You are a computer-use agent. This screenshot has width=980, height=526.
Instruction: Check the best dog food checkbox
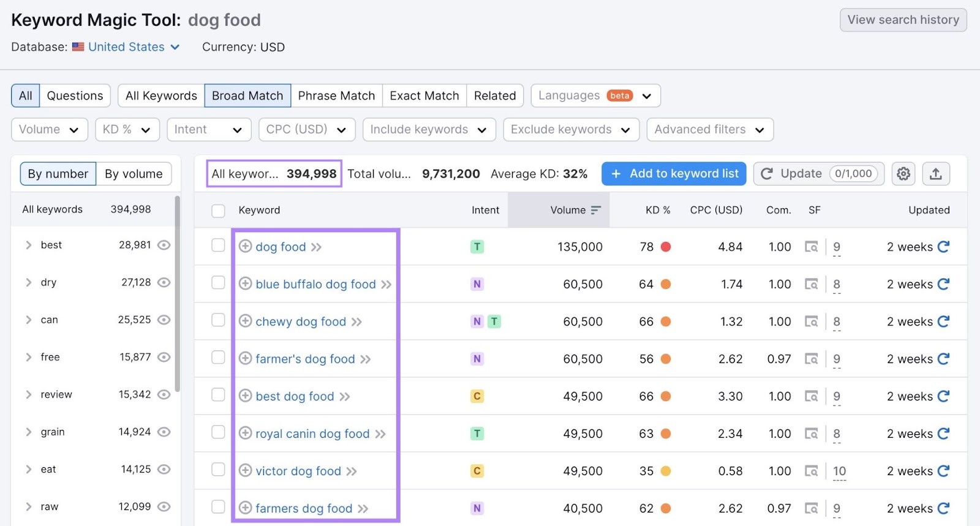click(218, 394)
